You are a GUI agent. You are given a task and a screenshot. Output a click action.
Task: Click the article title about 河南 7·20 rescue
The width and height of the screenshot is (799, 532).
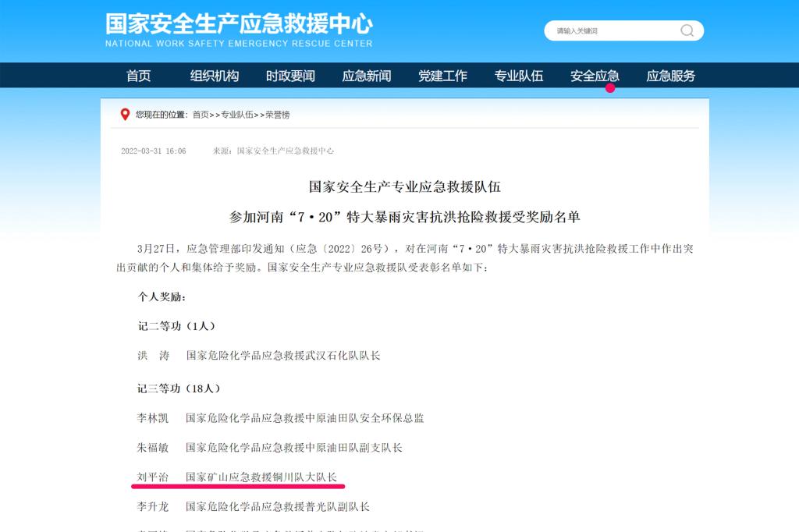pos(404,201)
